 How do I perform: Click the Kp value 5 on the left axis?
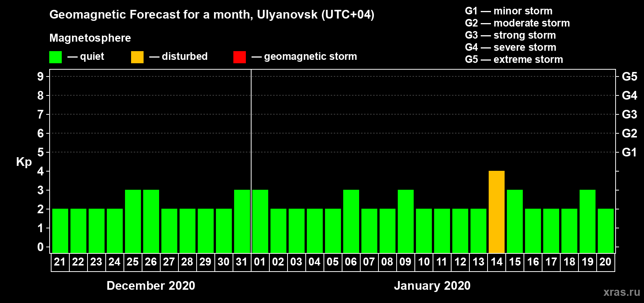(41, 152)
